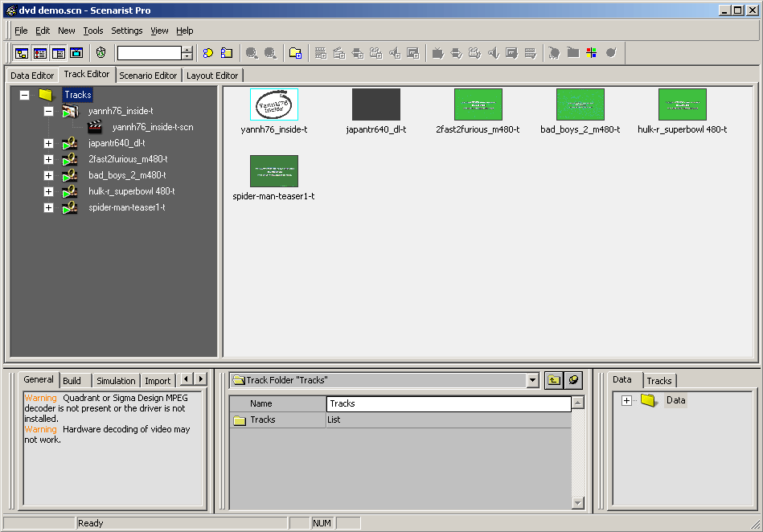Open the Track Folder "Tracks" dropdown
Viewport: 763px width, 532px height.
point(533,380)
